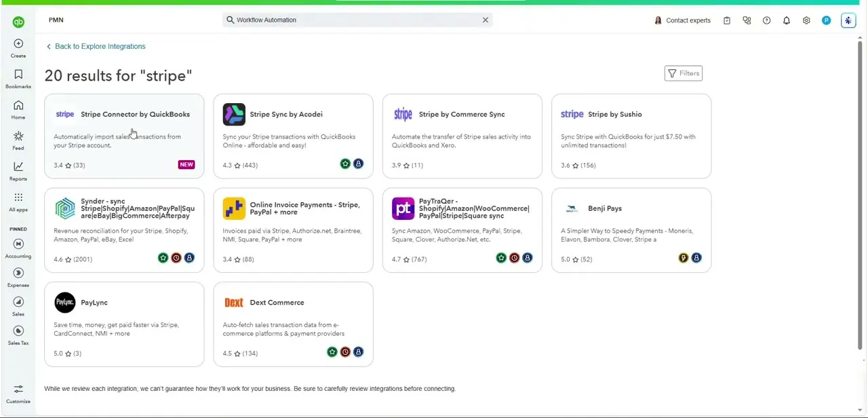This screenshot has height=418, width=868.
Task: Go to Home in the sidebar
Action: click(x=18, y=110)
